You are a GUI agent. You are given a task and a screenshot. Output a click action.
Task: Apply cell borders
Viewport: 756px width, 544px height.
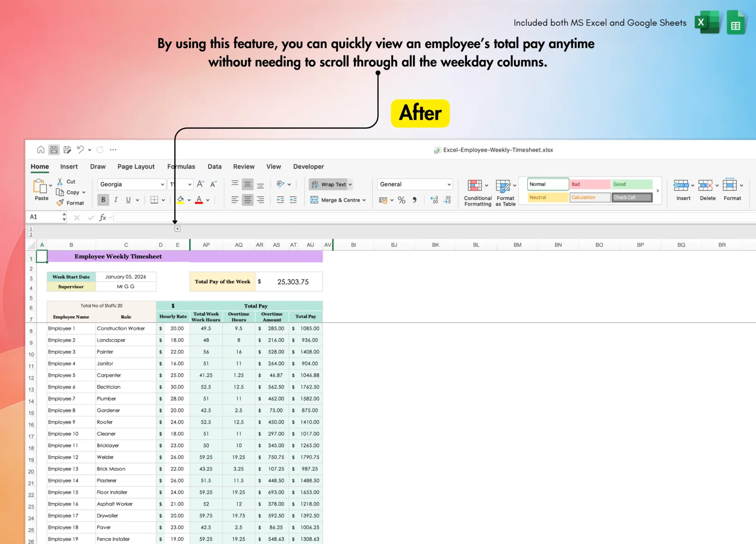click(x=154, y=200)
